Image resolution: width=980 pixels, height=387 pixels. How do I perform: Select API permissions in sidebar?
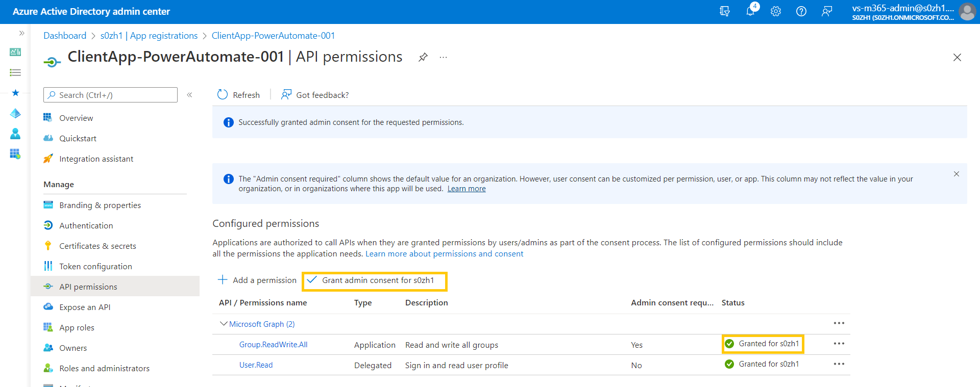click(115, 286)
